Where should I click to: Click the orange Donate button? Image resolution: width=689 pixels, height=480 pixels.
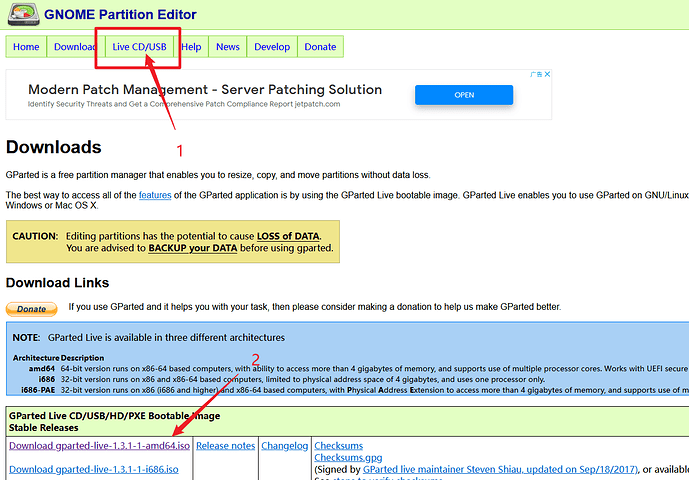point(31,309)
